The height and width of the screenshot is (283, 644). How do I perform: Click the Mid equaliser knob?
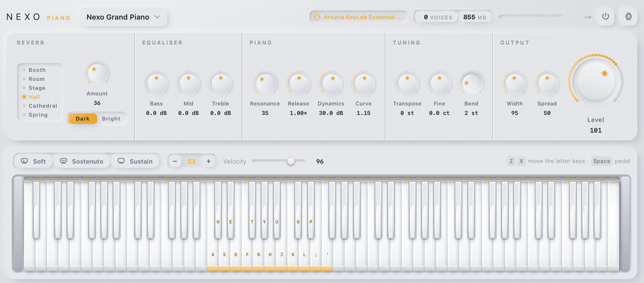pos(189,83)
